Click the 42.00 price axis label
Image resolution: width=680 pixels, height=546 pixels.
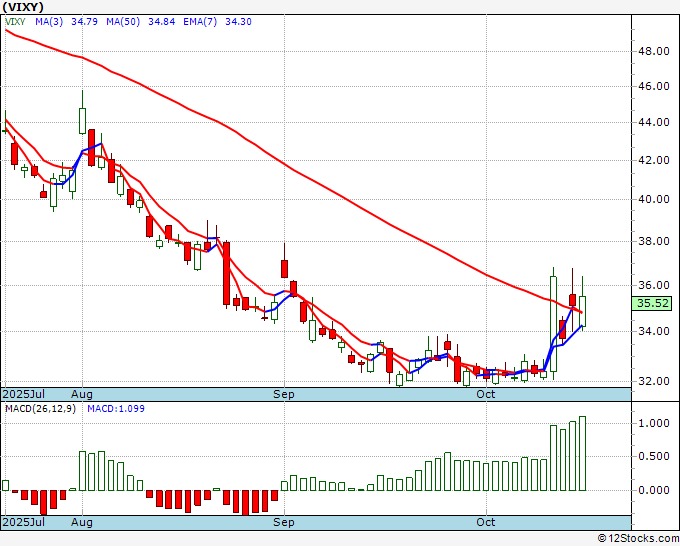click(654, 160)
